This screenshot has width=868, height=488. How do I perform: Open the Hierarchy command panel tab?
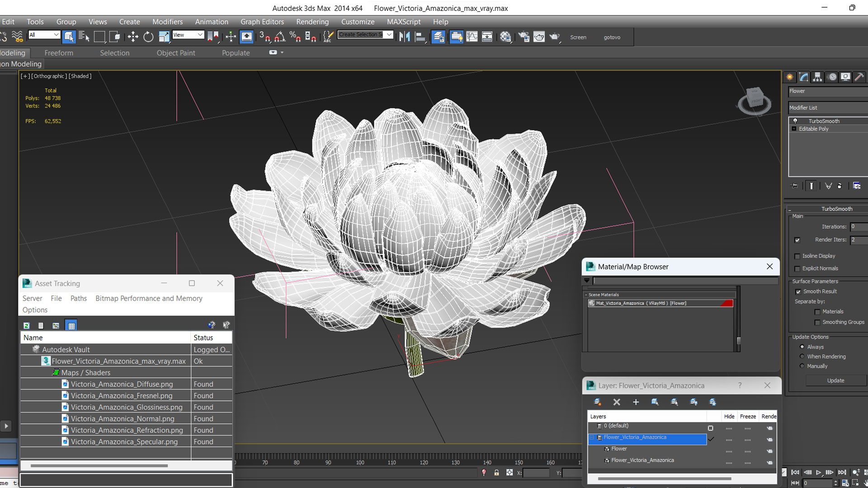click(817, 77)
